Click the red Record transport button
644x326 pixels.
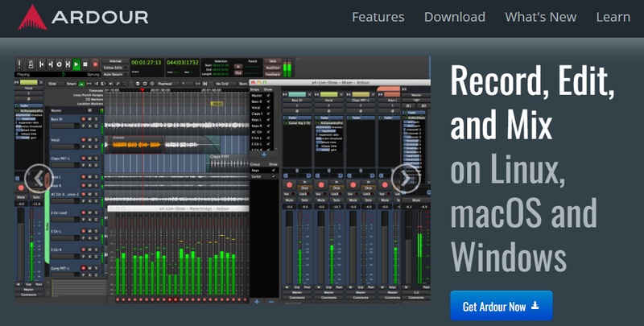pos(95,64)
